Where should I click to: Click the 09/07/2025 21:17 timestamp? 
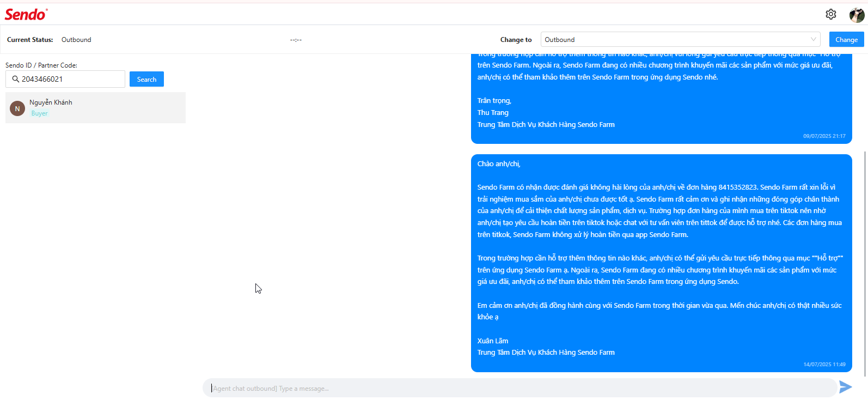tap(824, 136)
